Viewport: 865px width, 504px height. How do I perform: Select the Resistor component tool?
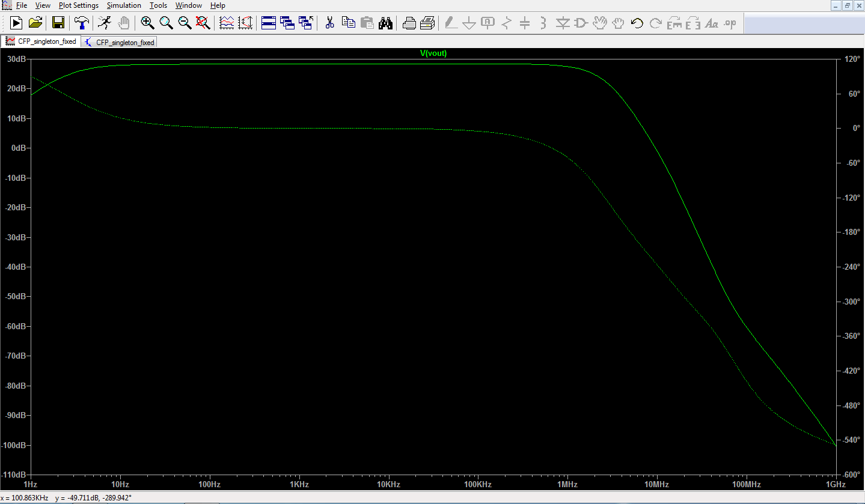(x=506, y=23)
